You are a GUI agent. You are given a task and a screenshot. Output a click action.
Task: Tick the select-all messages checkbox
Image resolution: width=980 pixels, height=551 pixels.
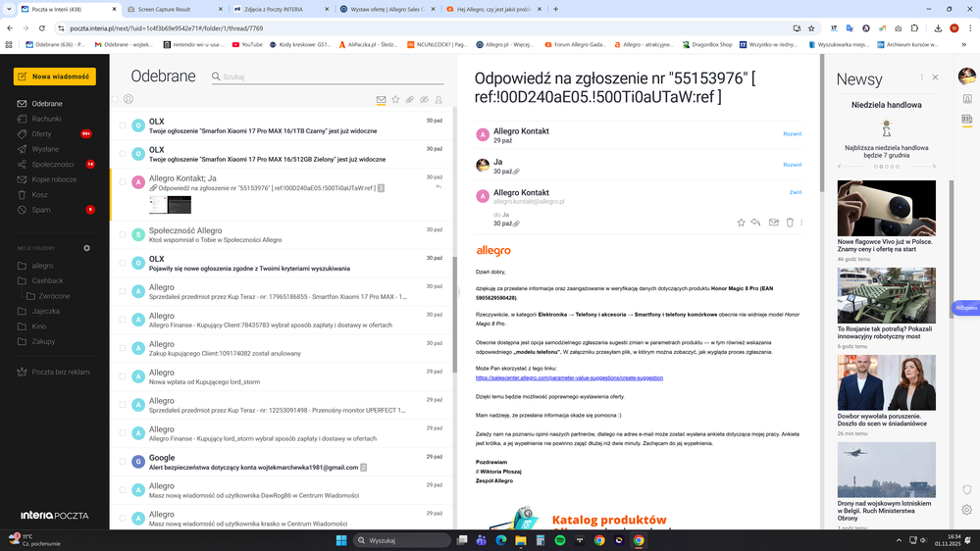(x=115, y=100)
